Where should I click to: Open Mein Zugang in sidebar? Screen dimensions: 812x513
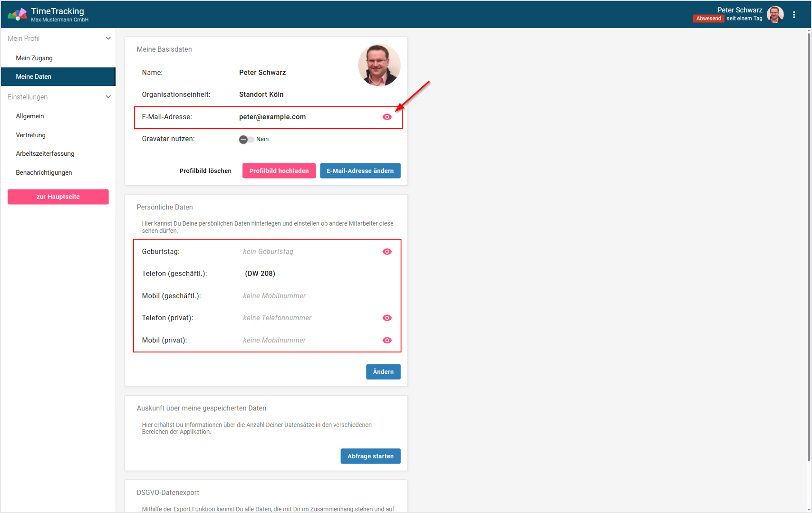(34, 58)
